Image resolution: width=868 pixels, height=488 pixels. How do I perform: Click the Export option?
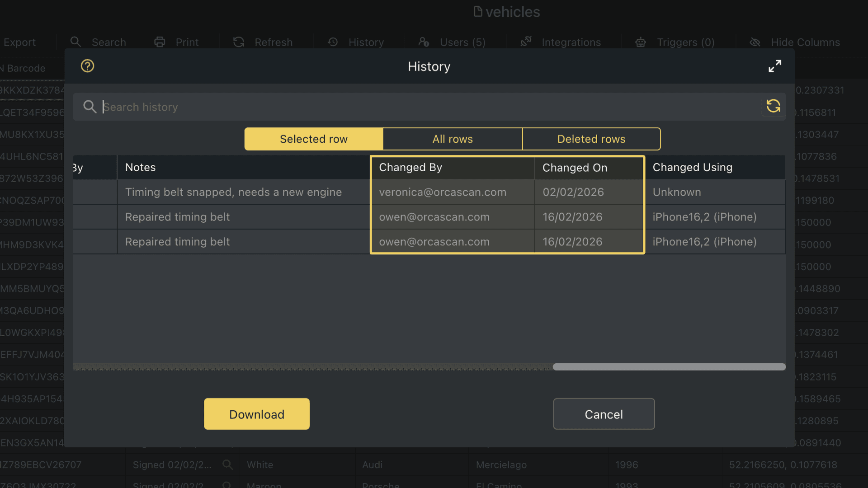point(20,42)
